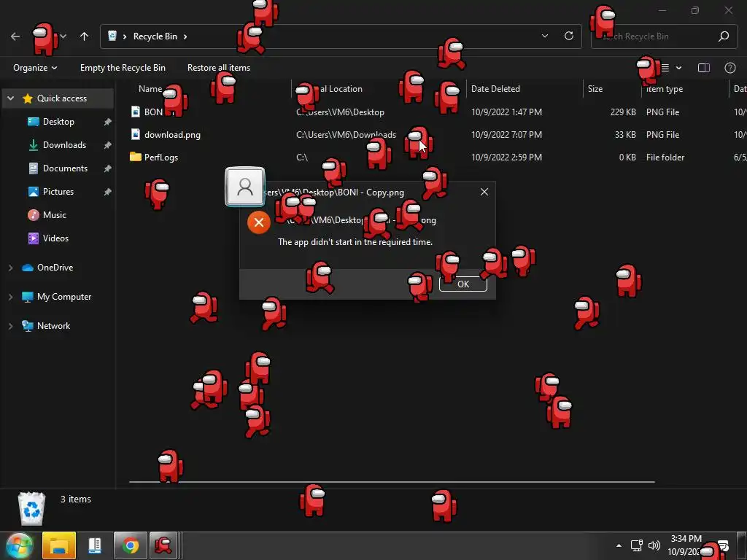Unpin Documents using its pin icon

108,168
